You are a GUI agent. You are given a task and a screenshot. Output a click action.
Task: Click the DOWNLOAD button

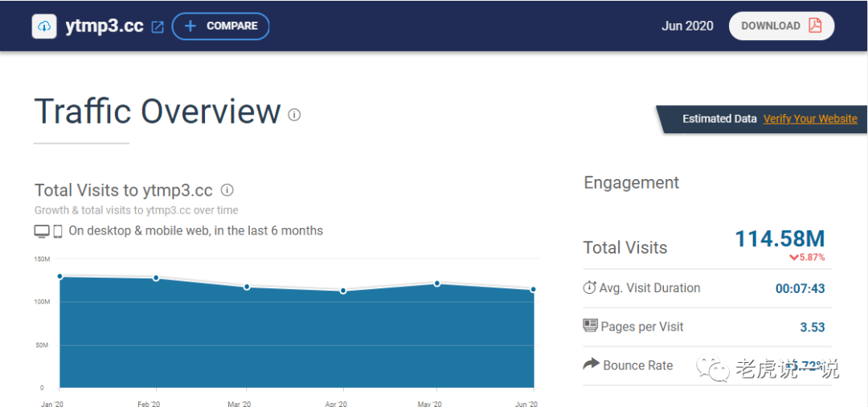[x=781, y=26]
